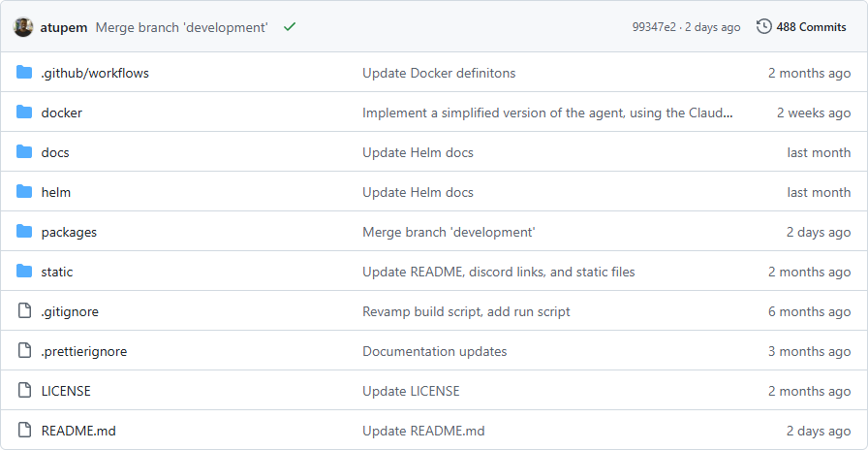The width and height of the screenshot is (868, 450).
Task: Open the 'Update Docker definitons' commit message
Action: [x=439, y=73]
